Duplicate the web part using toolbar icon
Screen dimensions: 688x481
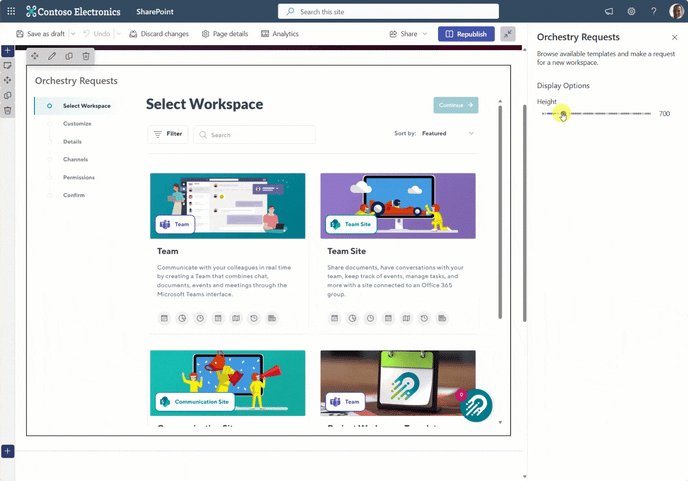tap(69, 56)
